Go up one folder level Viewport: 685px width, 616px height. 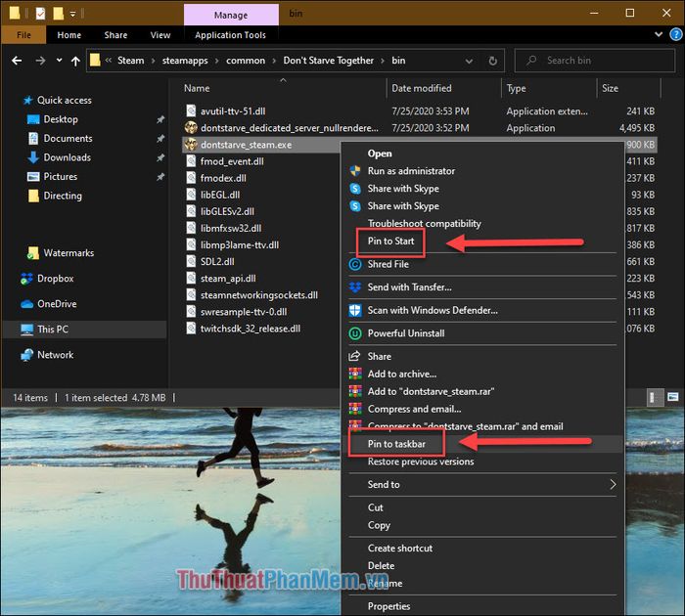click(x=75, y=61)
